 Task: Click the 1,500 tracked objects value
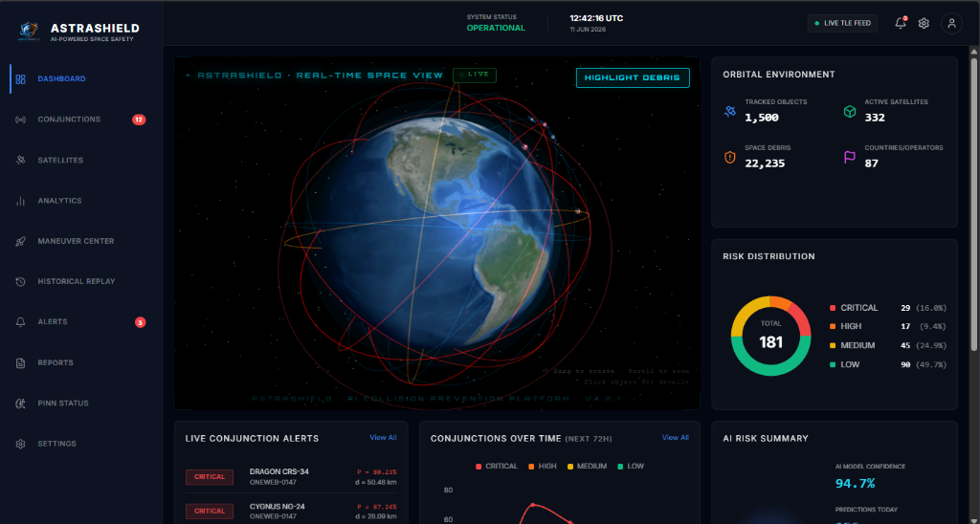(761, 118)
